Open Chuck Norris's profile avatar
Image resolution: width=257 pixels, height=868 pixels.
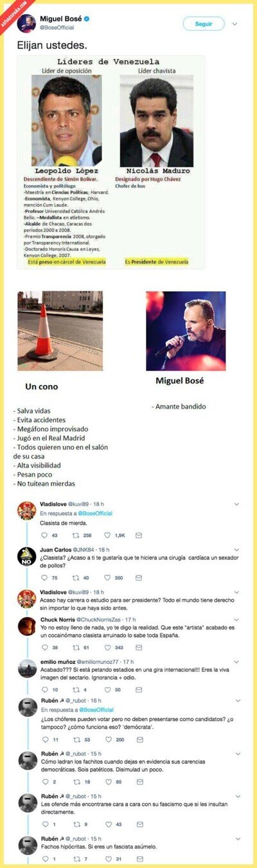pos(26,626)
